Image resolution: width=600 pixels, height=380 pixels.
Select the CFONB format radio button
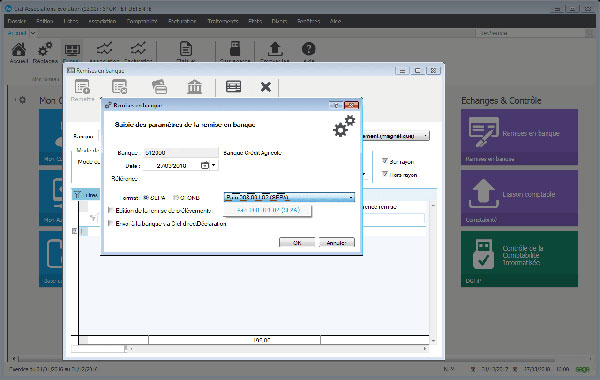pyautogui.click(x=175, y=198)
